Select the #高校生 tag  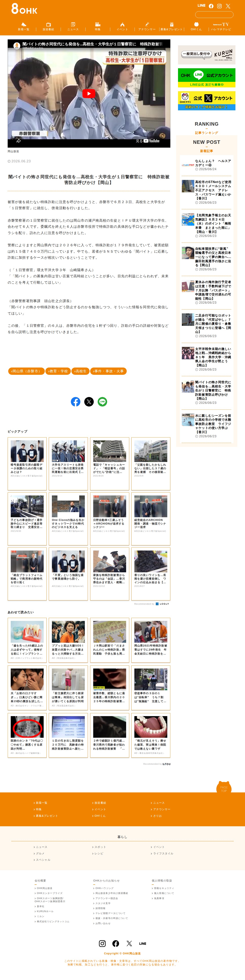pyautogui.click(x=80, y=371)
